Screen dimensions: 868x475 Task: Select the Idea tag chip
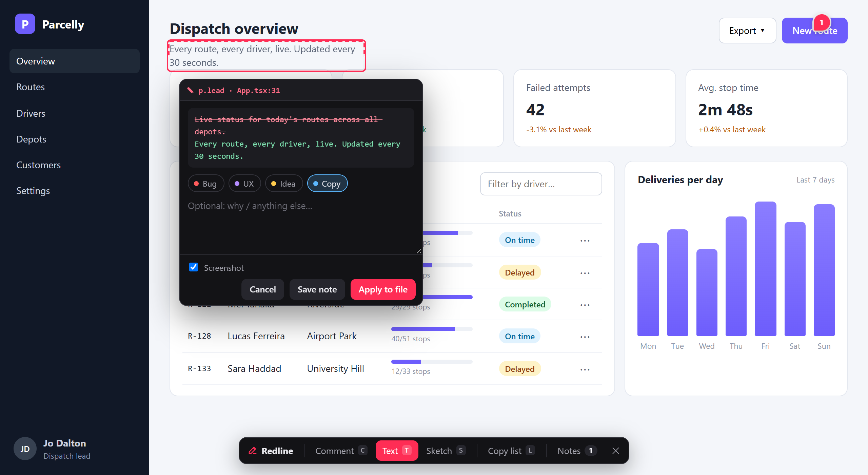coord(284,184)
